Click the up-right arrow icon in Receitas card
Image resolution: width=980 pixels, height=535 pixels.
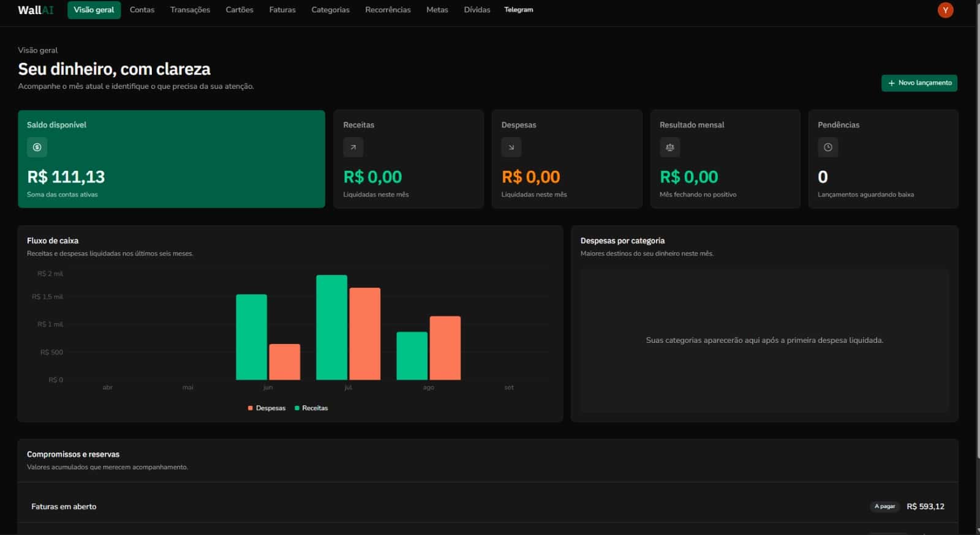353,147
